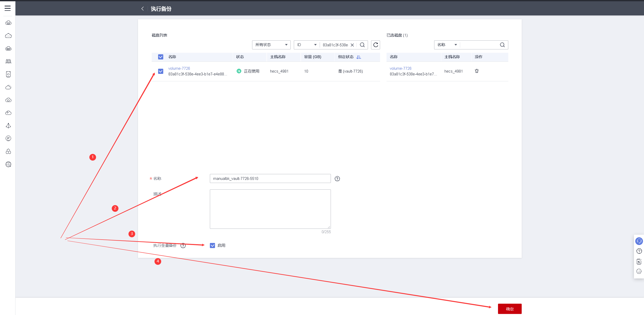The height and width of the screenshot is (315, 644).
Task: Toggle the 启用 full backup checkbox
Action: (212, 246)
